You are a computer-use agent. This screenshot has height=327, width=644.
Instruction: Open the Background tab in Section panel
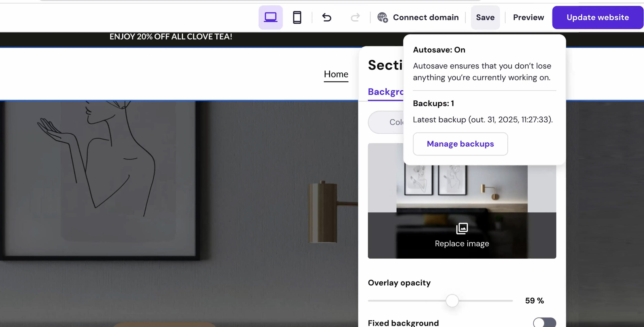tap(386, 91)
